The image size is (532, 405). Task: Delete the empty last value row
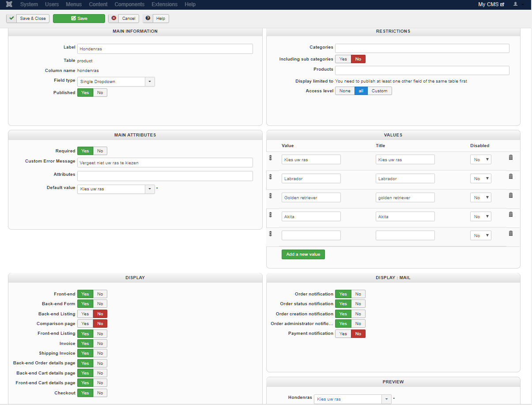tap(511, 233)
